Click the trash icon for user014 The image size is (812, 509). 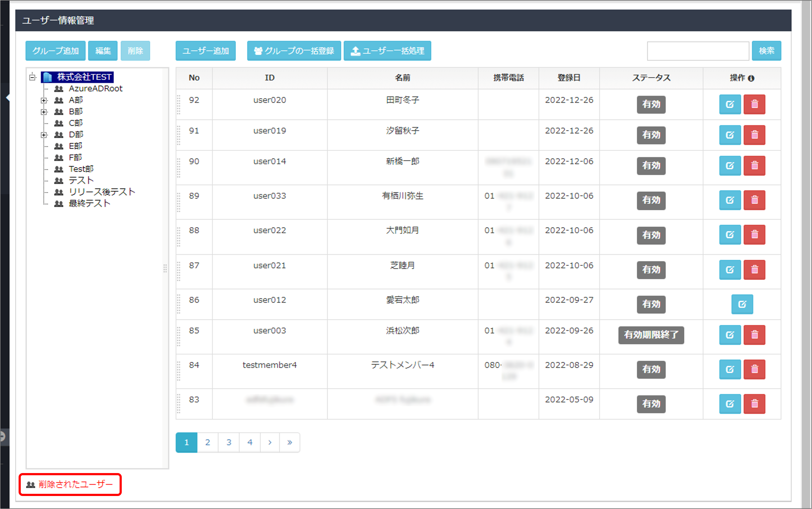click(x=754, y=166)
